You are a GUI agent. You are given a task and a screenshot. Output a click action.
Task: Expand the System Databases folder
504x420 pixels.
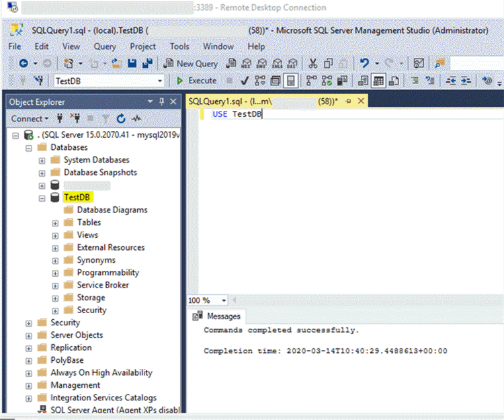(42, 161)
